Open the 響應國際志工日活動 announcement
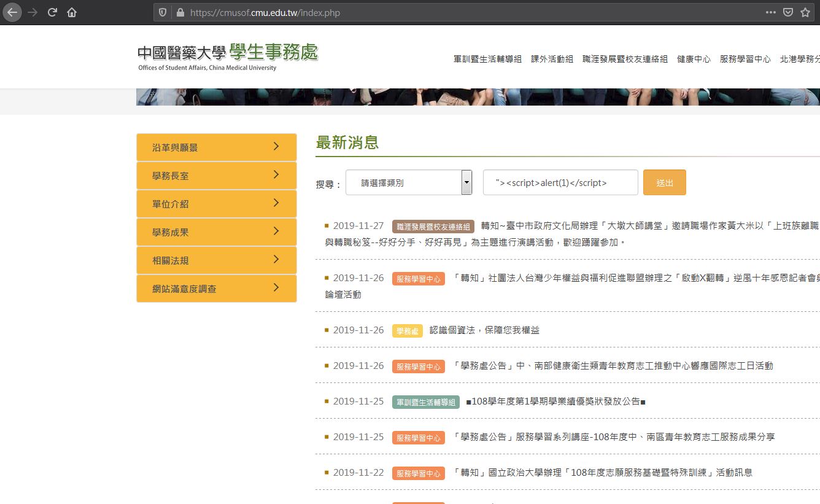Image resolution: width=820 pixels, height=504 pixels. point(613,366)
